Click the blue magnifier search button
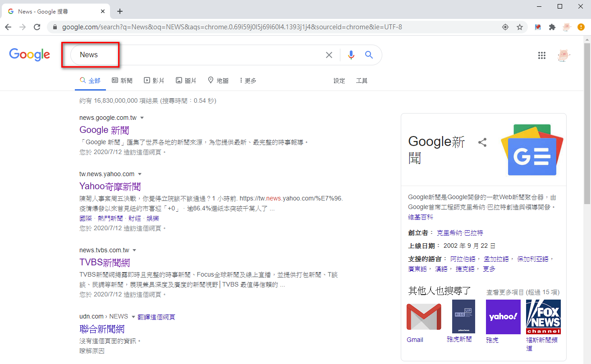The image size is (591, 364). point(369,55)
